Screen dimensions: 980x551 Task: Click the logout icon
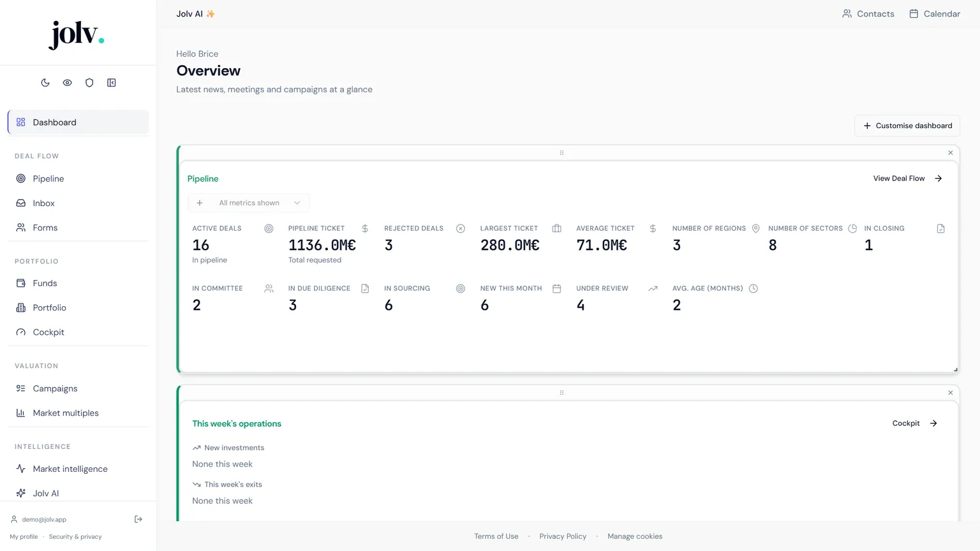[138, 519]
